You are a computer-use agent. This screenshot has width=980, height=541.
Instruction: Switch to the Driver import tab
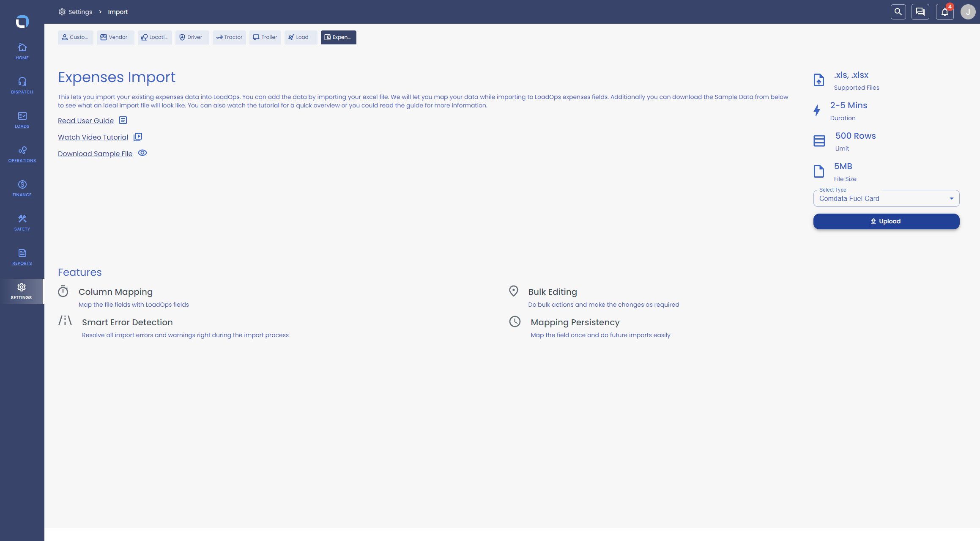point(192,37)
